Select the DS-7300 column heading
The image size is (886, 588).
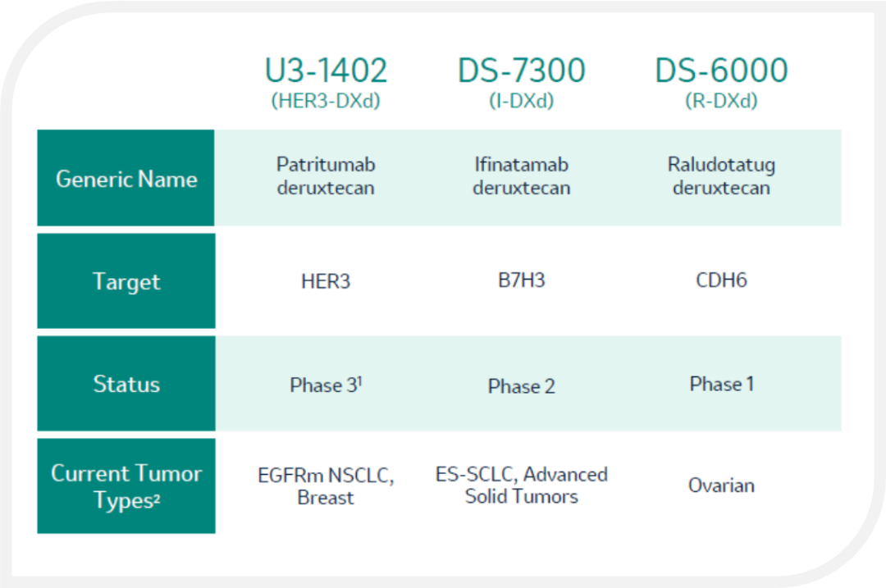521,71
